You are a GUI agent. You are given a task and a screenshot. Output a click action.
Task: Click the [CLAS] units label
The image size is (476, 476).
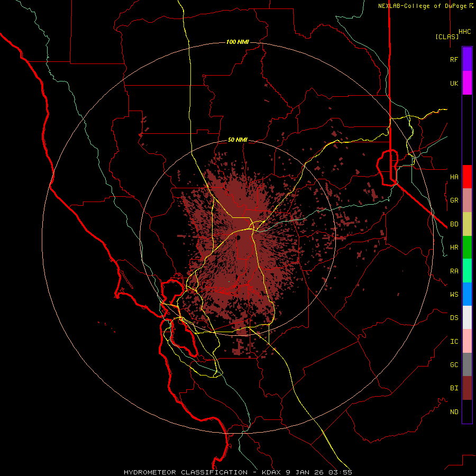(447, 36)
